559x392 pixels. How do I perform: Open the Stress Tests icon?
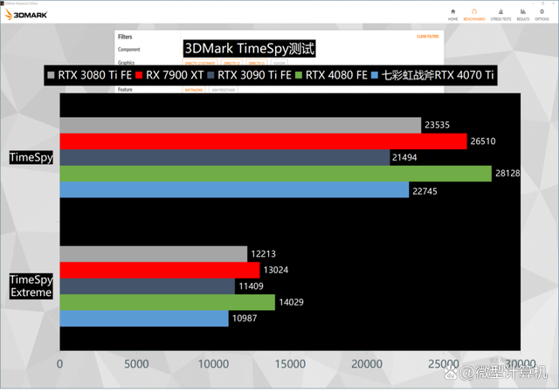(x=500, y=14)
